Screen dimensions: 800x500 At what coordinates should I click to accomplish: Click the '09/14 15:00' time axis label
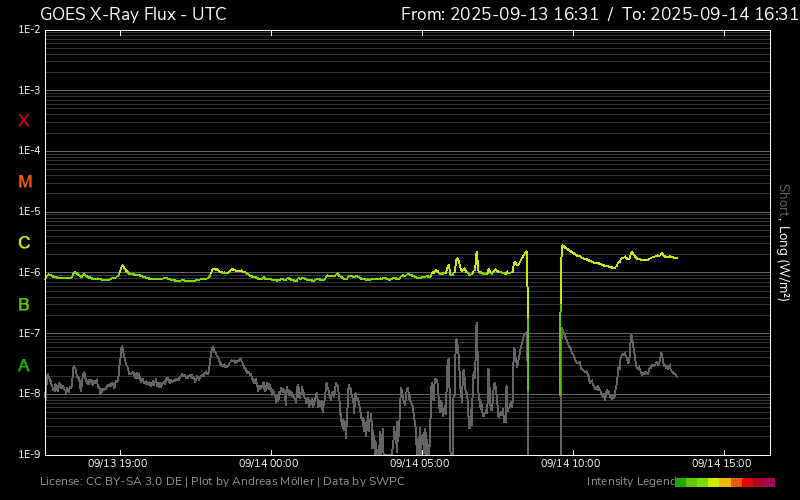(x=722, y=463)
